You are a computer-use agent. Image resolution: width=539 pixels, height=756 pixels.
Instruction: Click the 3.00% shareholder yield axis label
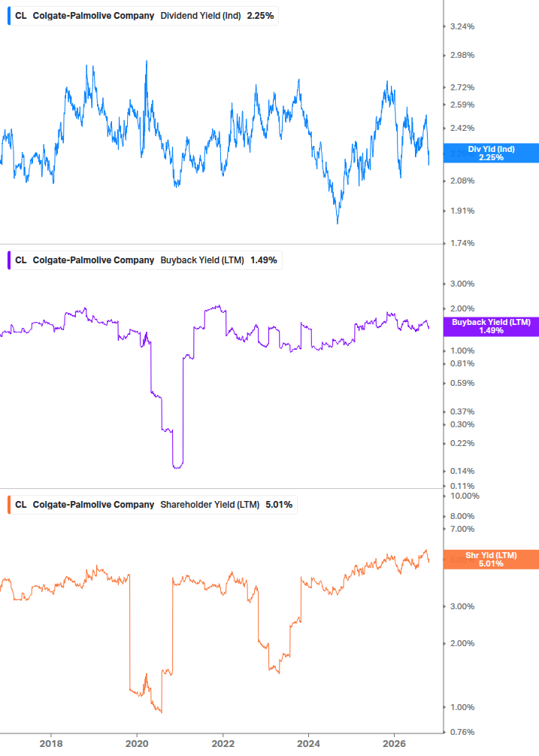[x=462, y=606]
